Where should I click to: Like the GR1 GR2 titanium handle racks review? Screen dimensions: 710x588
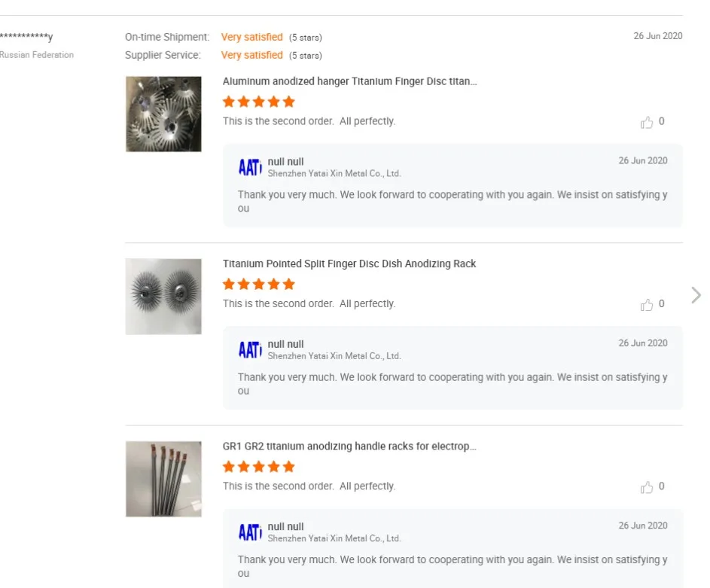[647, 487]
